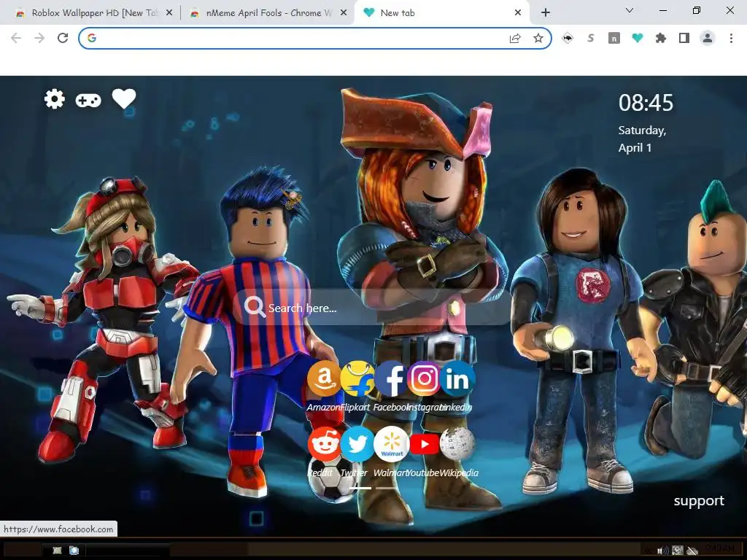747x560 pixels.
Task: Click the game controller icon
Action: [x=88, y=101]
